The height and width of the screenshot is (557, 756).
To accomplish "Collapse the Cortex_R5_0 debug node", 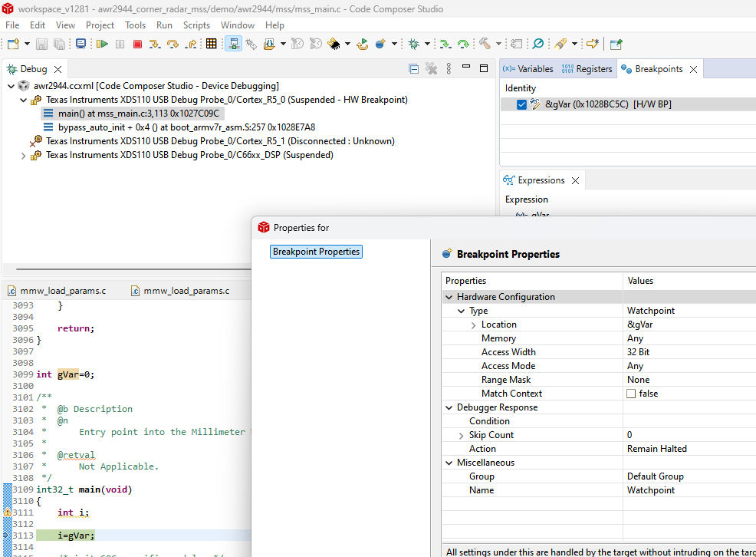I will [23, 100].
